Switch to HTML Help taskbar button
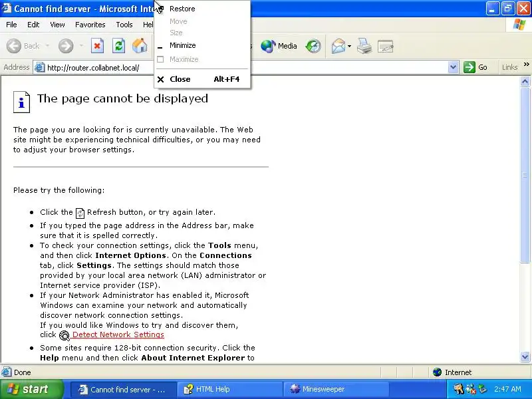 click(x=231, y=389)
